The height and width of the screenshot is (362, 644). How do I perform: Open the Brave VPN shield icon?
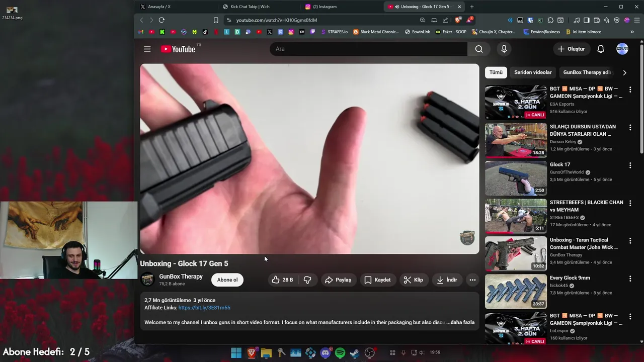(x=617, y=20)
